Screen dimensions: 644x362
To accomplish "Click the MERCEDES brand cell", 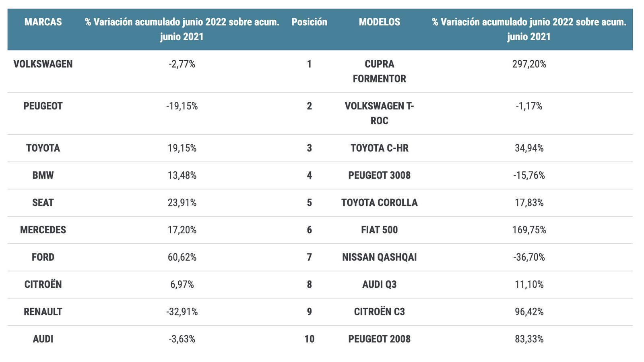I will click(43, 230).
